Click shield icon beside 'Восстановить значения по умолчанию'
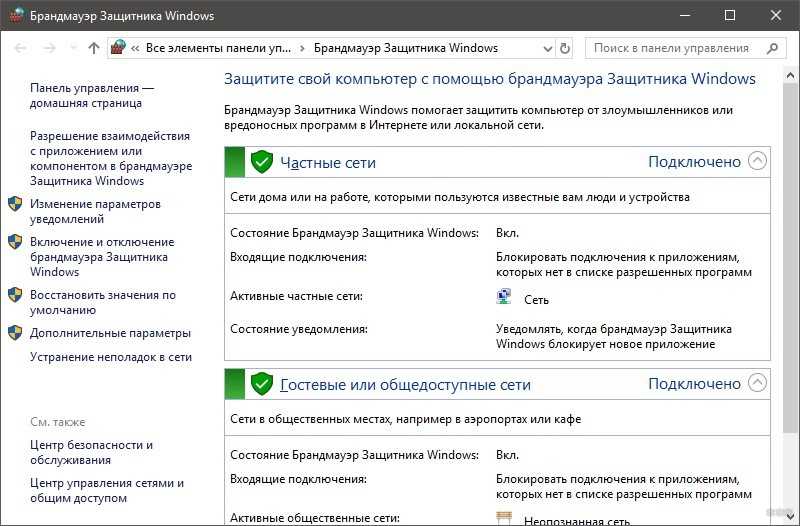The width and height of the screenshot is (800, 526). click(x=15, y=295)
